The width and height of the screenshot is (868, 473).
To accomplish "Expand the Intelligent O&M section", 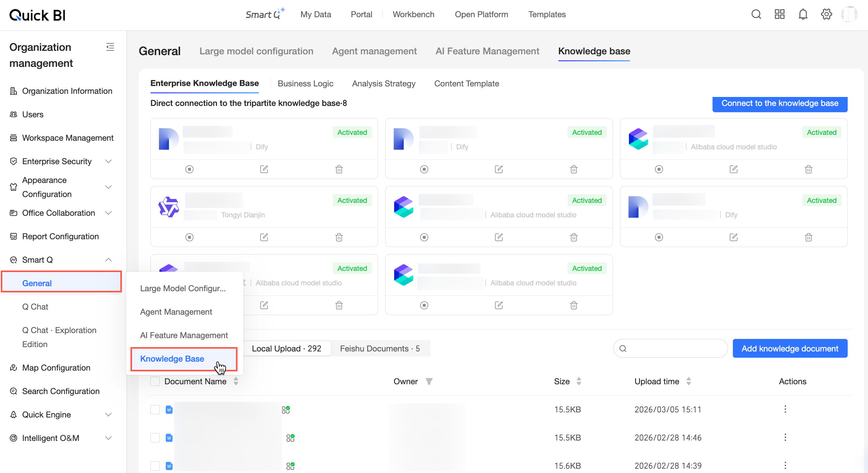I will [109, 438].
